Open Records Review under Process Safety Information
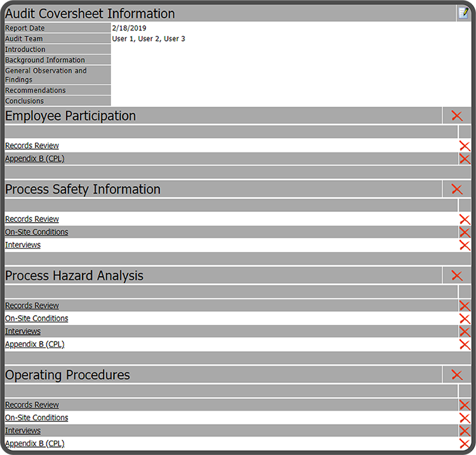Viewport: 476px width, 455px height. point(32,219)
